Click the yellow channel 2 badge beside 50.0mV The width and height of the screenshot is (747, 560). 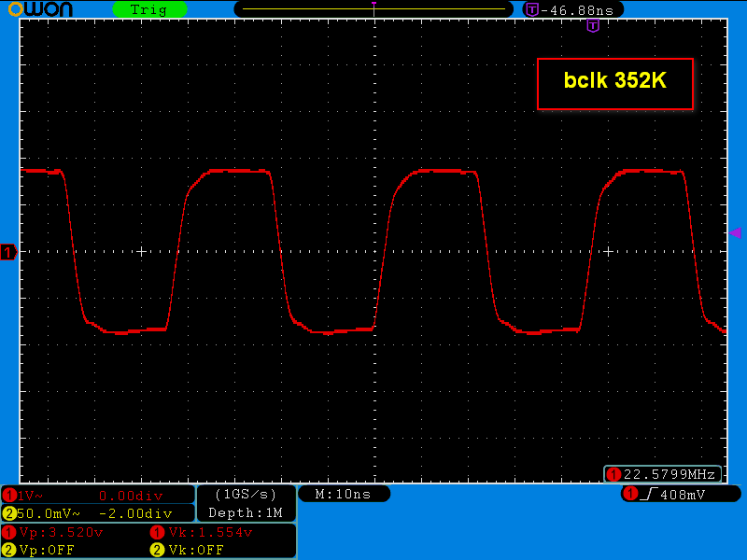click(9, 513)
